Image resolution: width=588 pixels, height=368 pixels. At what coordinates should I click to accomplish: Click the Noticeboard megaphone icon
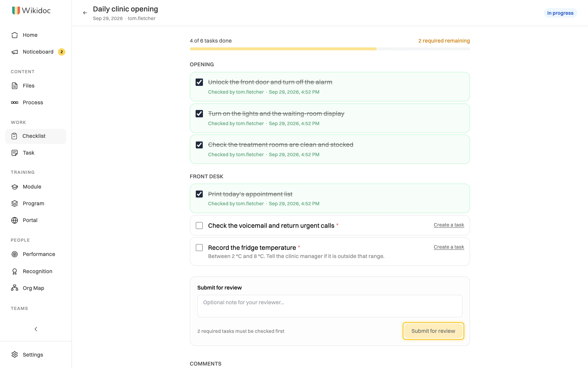[14, 52]
